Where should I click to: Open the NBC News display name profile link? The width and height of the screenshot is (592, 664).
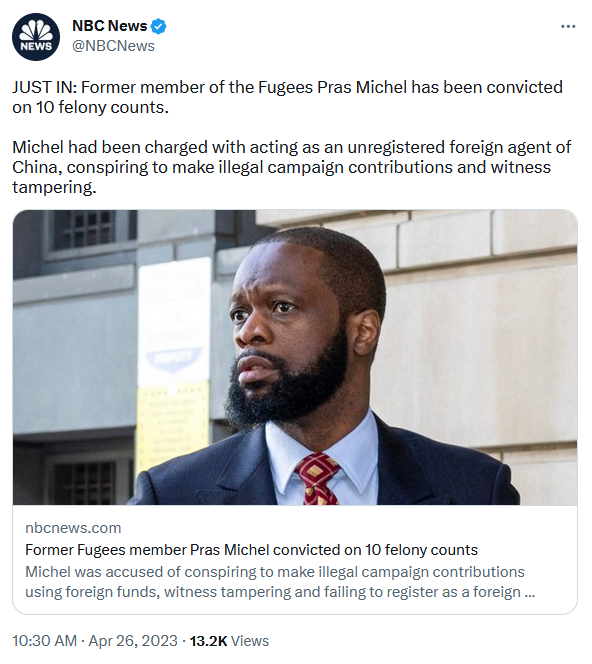click(x=109, y=26)
